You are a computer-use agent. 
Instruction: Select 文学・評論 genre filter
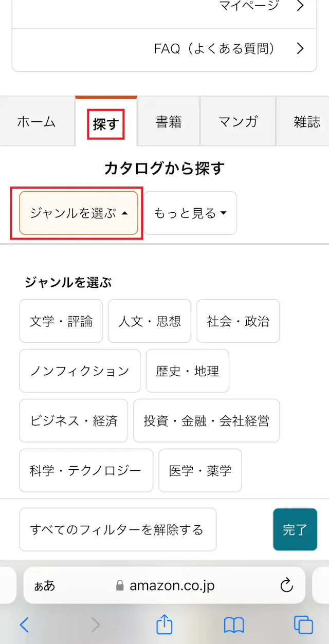click(x=61, y=321)
